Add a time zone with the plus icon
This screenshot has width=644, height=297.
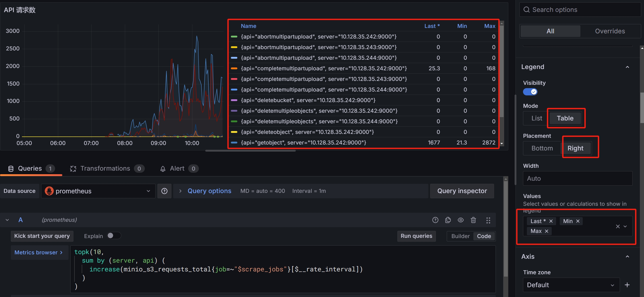tap(627, 285)
